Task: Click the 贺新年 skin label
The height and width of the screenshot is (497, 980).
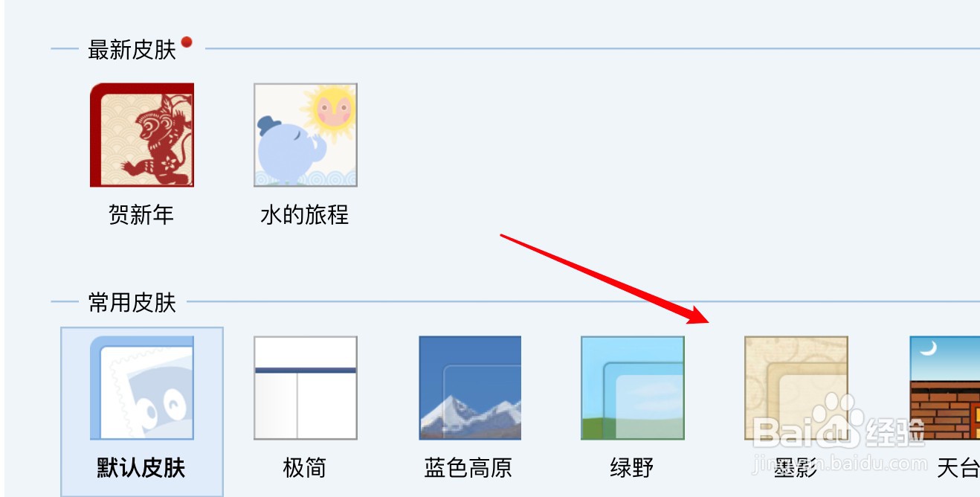Action: (141, 215)
